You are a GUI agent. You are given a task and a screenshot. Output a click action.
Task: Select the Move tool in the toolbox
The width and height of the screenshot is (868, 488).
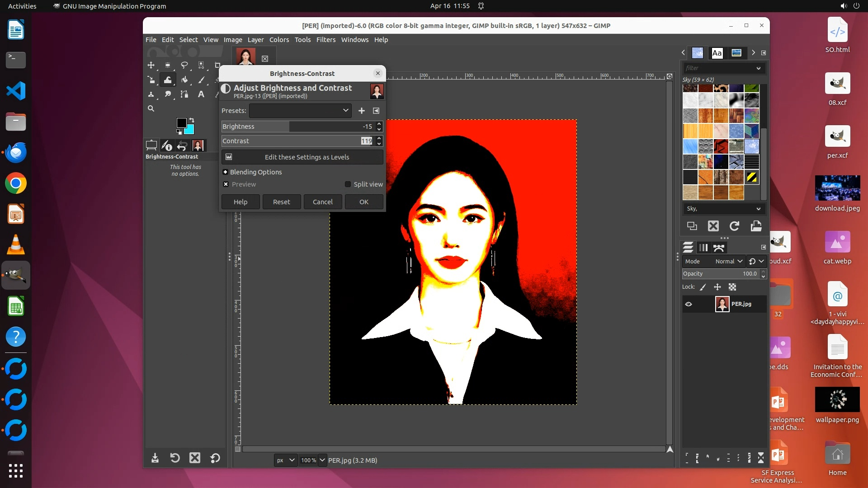click(x=151, y=65)
